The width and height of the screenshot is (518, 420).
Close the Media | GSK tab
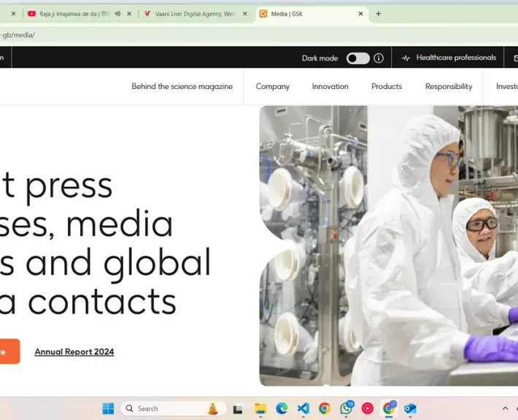pyautogui.click(x=360, y=14)
